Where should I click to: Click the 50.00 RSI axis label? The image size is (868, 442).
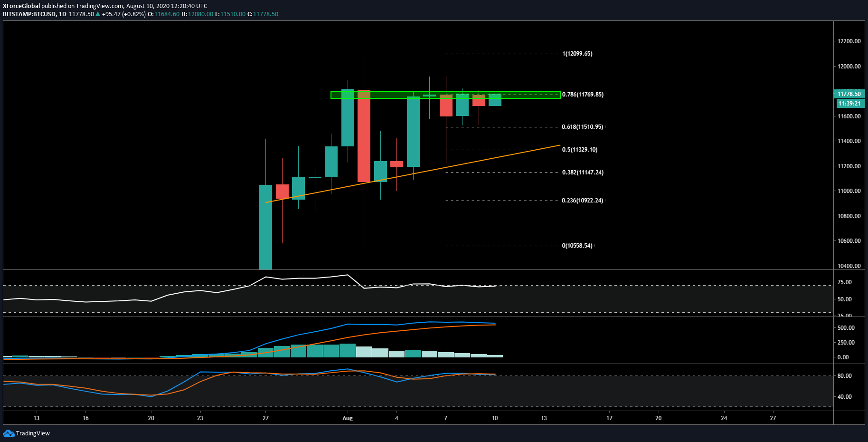click(845, 299)
